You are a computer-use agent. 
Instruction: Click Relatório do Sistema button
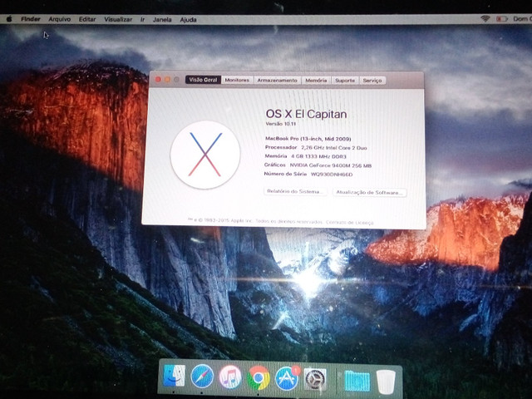click(295, 192)
